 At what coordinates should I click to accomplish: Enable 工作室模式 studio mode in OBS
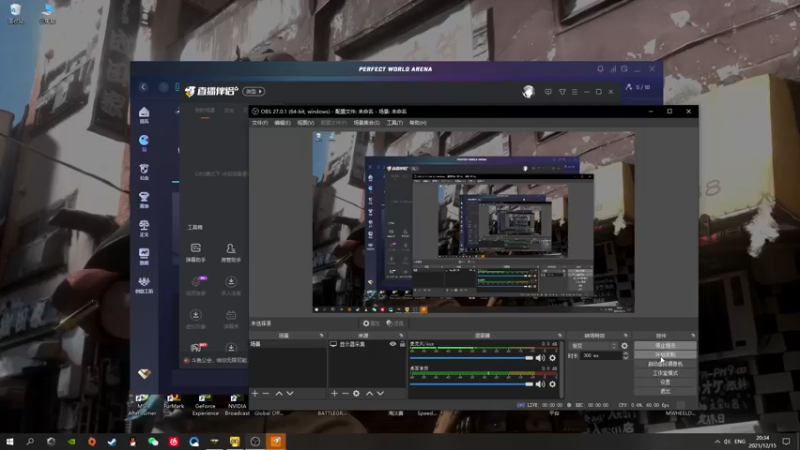(665, 373)
